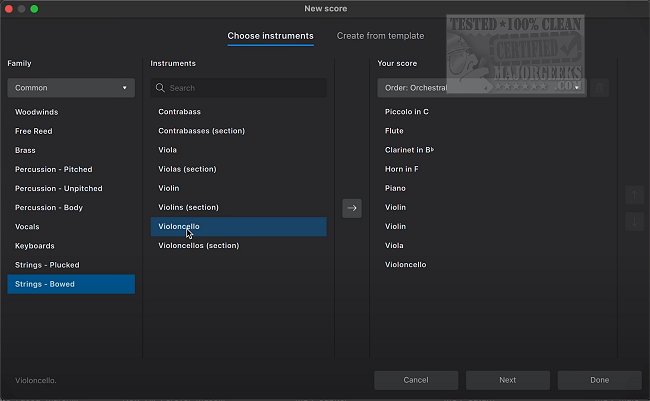Select Piccolo in C in your score
650x401 pixels.
tap(407, 112)
